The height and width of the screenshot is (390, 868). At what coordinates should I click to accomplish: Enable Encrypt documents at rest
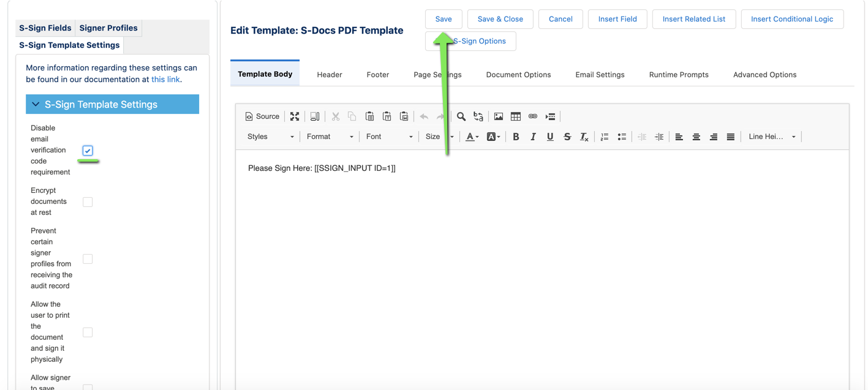pyautogui.click(x=88, y=202)
